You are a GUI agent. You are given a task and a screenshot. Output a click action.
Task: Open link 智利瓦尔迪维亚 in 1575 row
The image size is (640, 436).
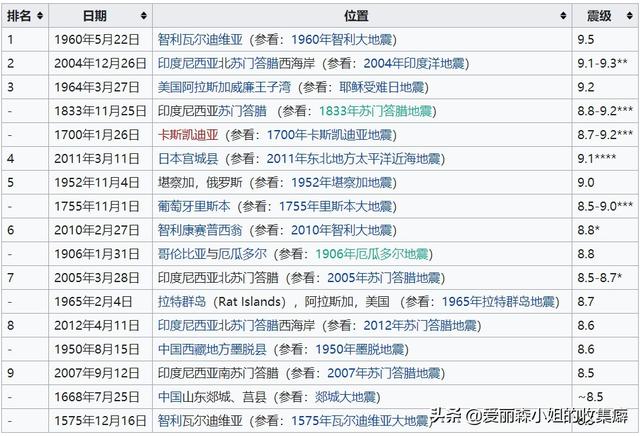point(200,420)
